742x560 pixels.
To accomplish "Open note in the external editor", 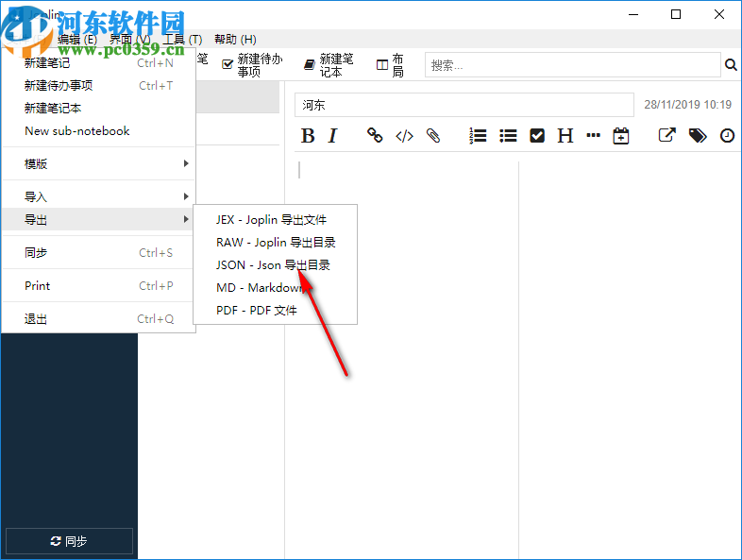I will point(666,135).
